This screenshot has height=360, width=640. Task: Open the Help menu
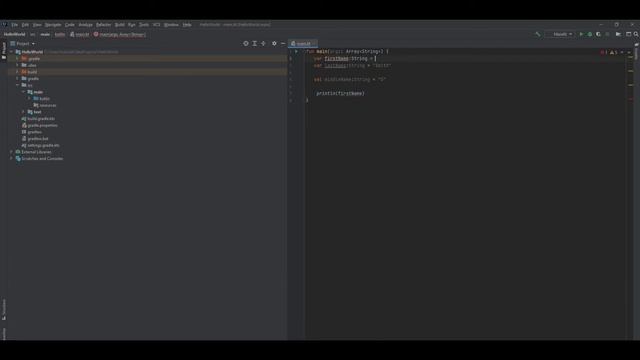pyautogui.click(x=187, y=25)
